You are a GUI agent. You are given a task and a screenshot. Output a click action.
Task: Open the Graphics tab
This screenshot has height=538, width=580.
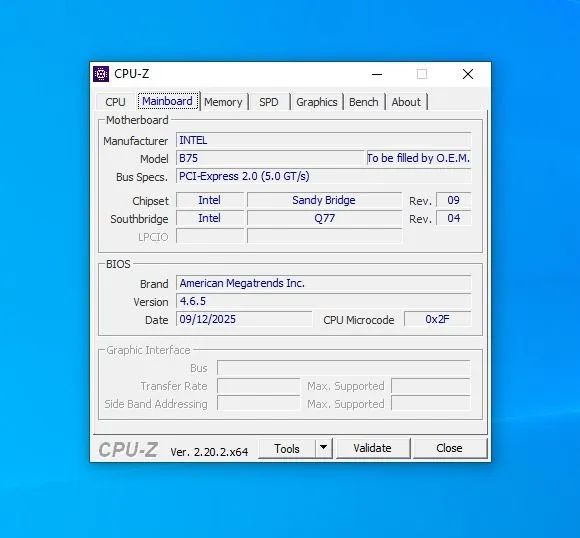317,102
